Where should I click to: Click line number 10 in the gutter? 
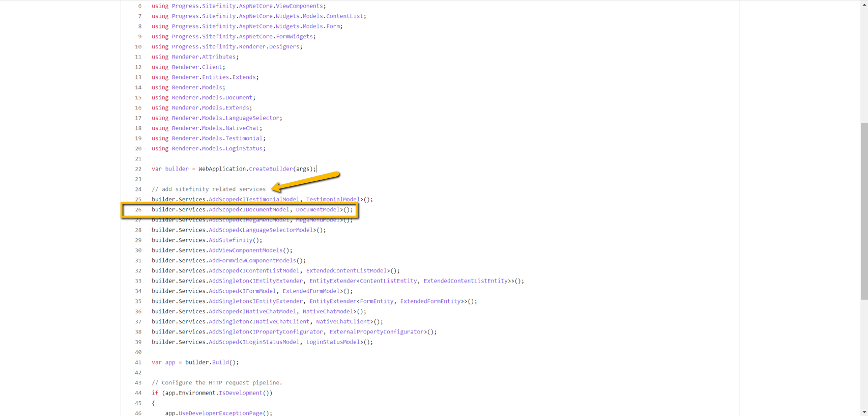[138, 47]
